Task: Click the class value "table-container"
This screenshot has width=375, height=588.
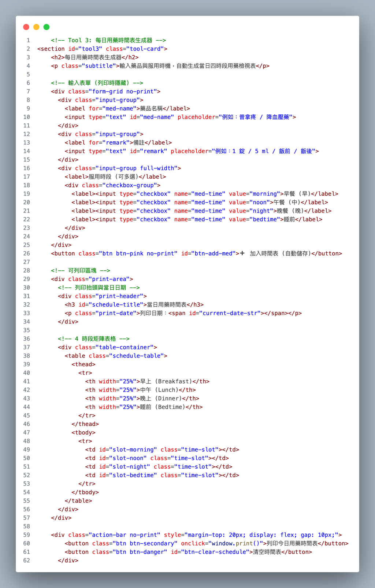Action: pyautogui.click(x=125, y=347)
